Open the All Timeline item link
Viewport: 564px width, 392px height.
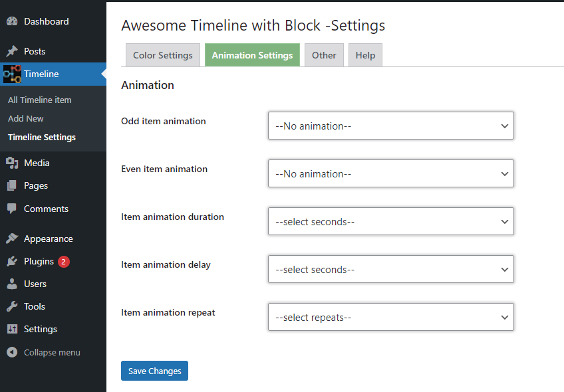pyautogui.click(x=39, y=100)
